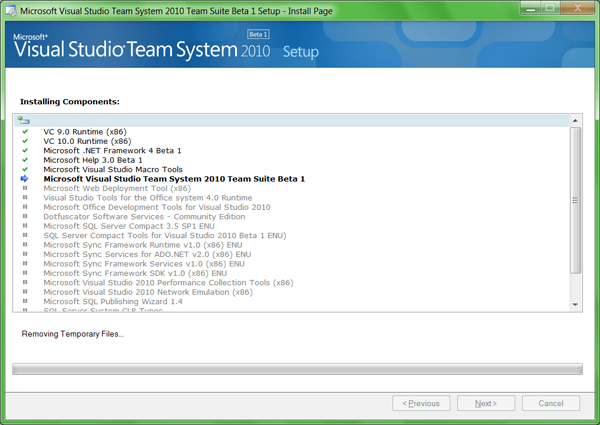The image size is (600, 425).
Task: Select Microsoft SQL Server Compact 3.5 SP1 ENU text
Action: coord(129,226)
